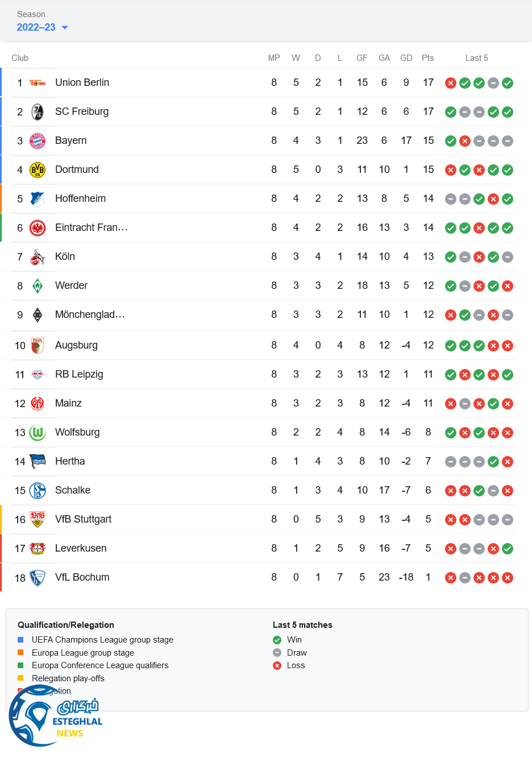
Task: Click the Werder club crest
Action: pos(38,286)
